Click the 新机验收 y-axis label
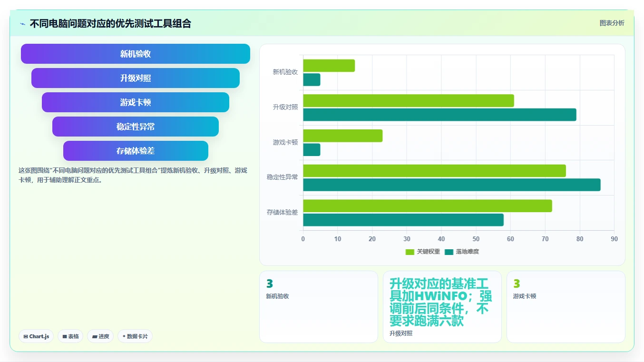The height and width of the screenshot is (362, 644). [x=285, y=72]
